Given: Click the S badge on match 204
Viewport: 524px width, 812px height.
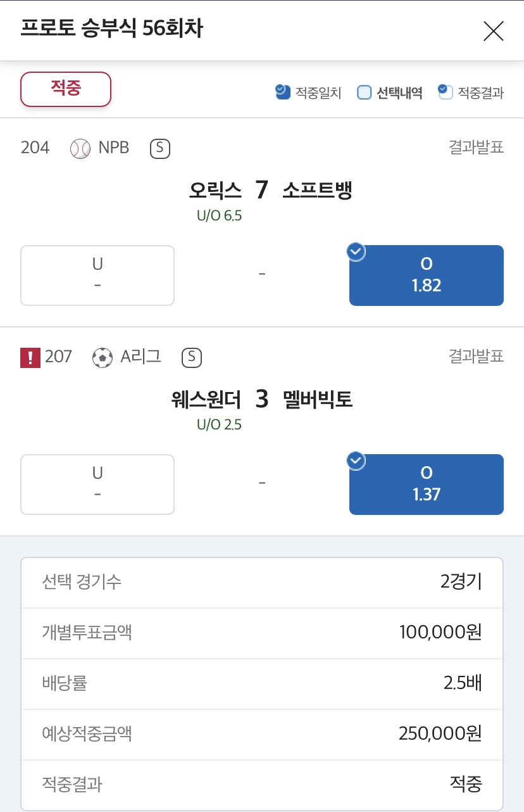Looking at the screenshot, I should pos(159,149).
